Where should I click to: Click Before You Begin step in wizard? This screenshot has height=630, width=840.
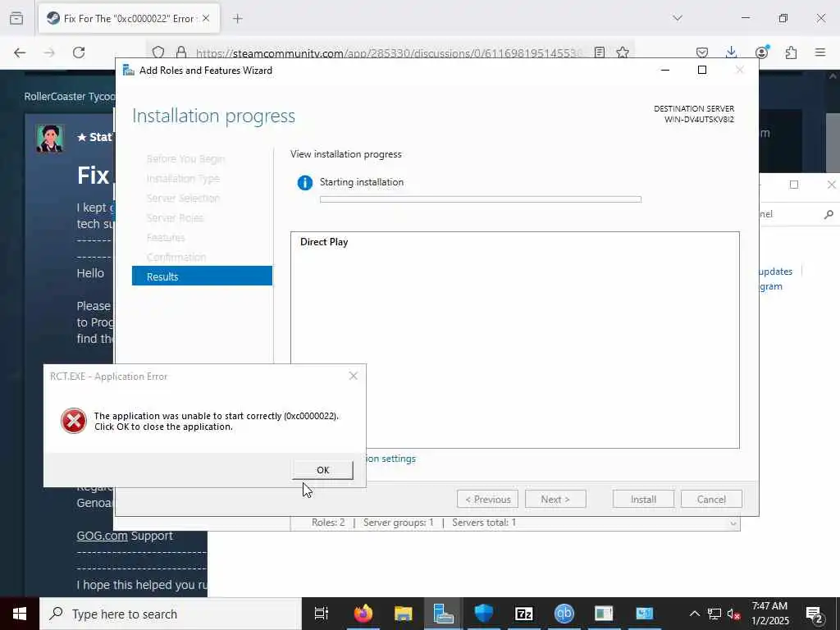(186, 158)
